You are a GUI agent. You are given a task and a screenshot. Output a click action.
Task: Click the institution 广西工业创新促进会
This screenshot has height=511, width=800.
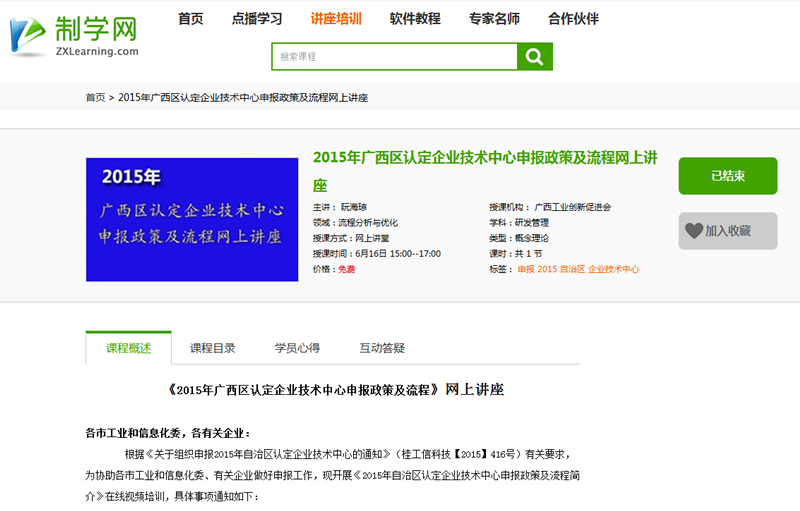tap(572, 207)
